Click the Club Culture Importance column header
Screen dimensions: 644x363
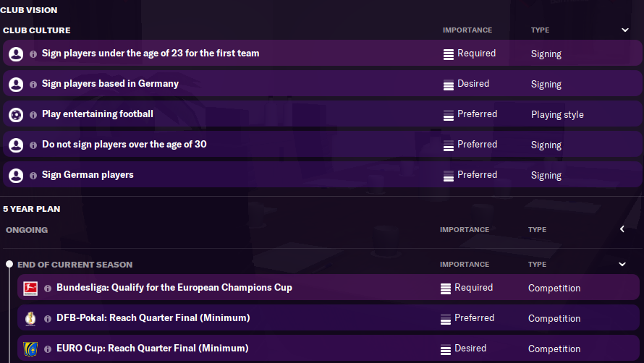click(467, 30)
